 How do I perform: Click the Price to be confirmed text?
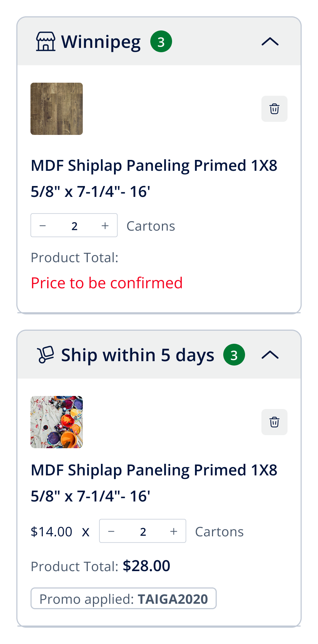point(107,283)
